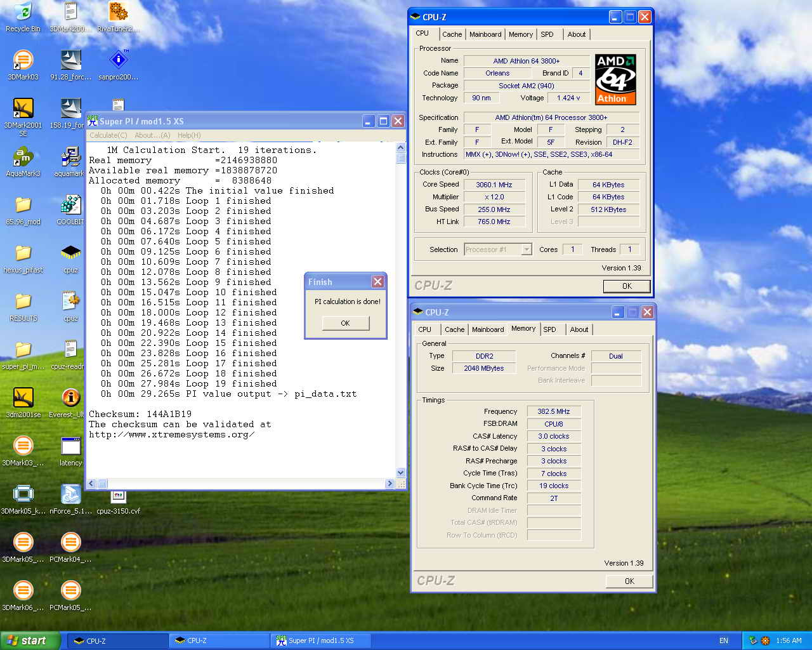
Task: Select the lowercase aquamark installer icon
Action: coord(69,161)
